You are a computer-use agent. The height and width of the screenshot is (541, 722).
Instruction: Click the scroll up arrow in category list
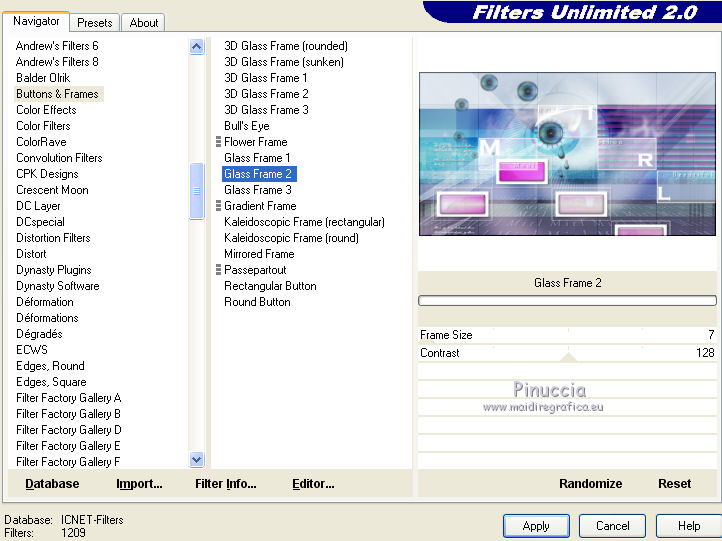[197, 47]
